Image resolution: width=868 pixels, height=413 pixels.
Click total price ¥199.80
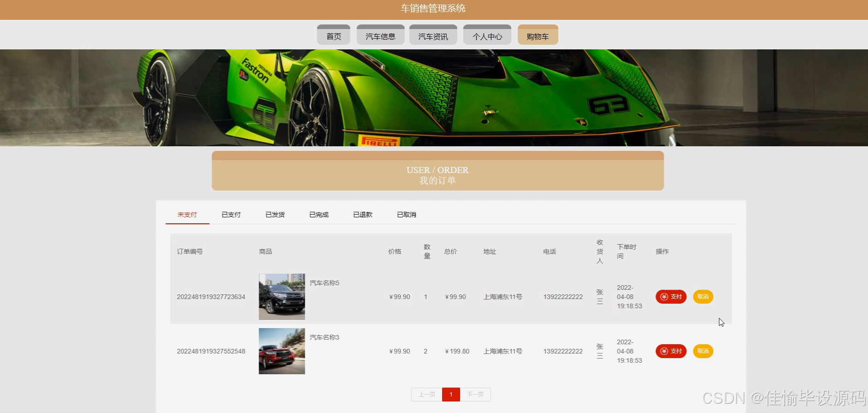[x=457, y=351]
